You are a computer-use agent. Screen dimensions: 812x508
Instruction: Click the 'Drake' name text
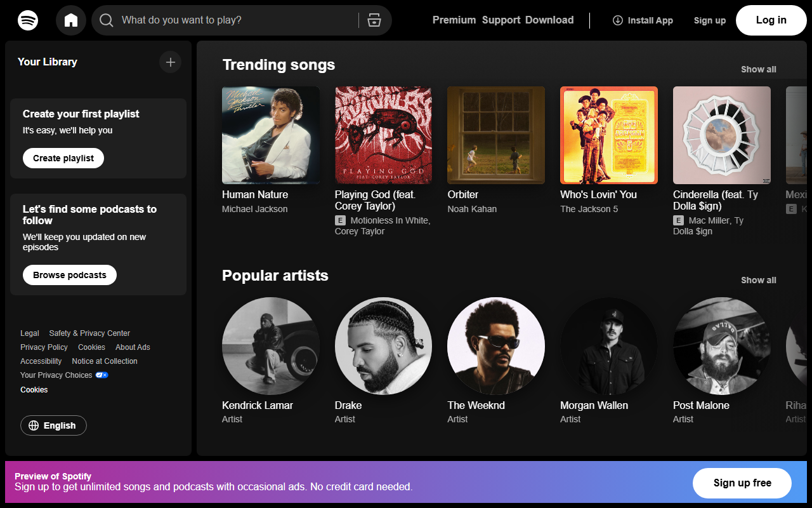pos(348,405)
